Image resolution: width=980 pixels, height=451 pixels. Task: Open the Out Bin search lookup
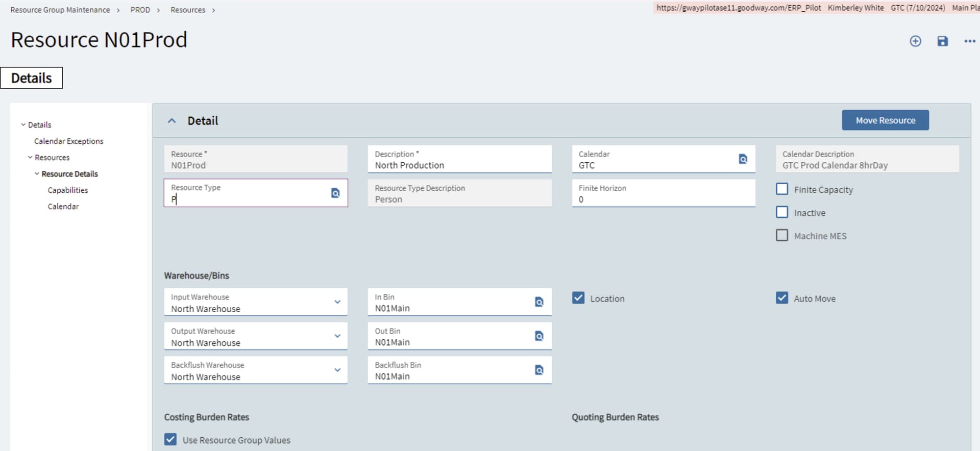click(x=539, y=336)
